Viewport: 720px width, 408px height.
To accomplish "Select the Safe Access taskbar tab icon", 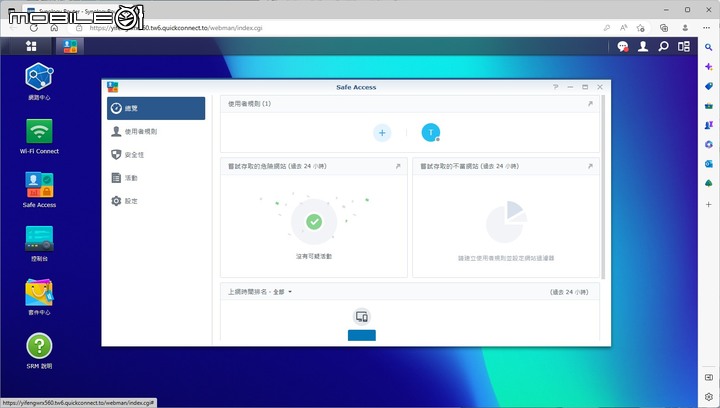I will click(70, 46).
